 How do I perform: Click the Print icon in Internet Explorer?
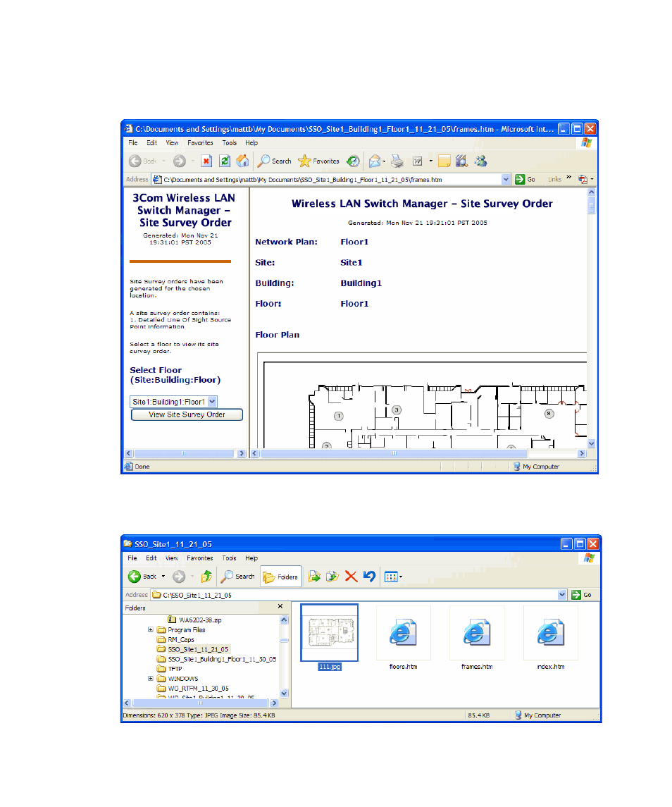tap(397, 161)
